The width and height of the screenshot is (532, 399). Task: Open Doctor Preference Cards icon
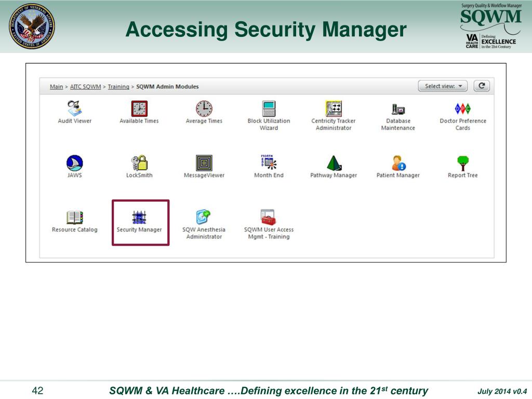click(463, 109)
